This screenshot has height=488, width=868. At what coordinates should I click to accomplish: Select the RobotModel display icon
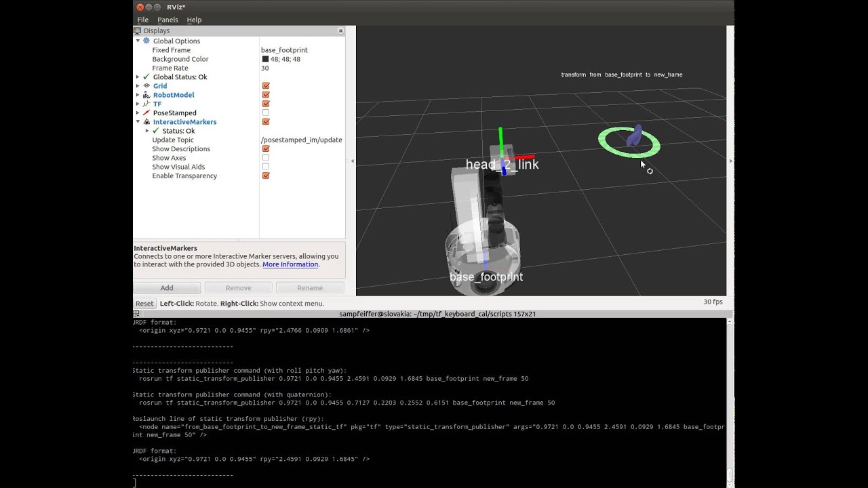(146, 95)
